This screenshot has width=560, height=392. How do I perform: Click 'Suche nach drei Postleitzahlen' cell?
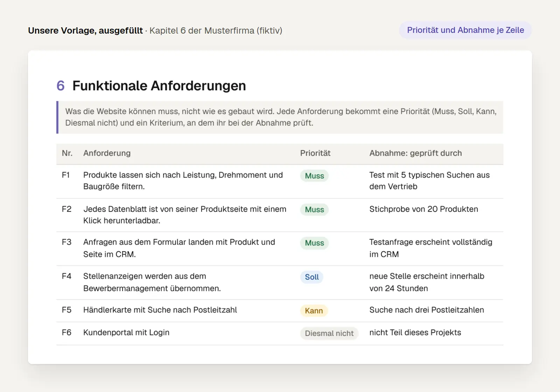click(427, 310)
